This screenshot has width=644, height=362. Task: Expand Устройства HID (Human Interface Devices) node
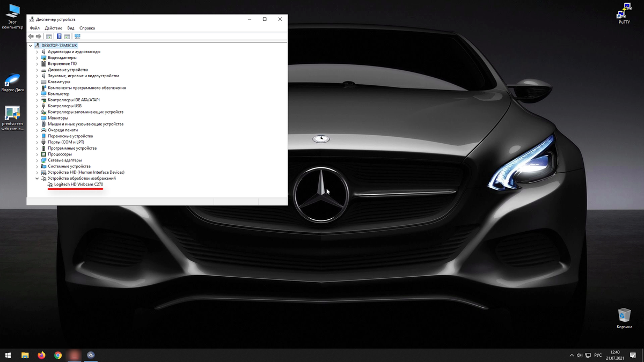[x=37, y=172]
